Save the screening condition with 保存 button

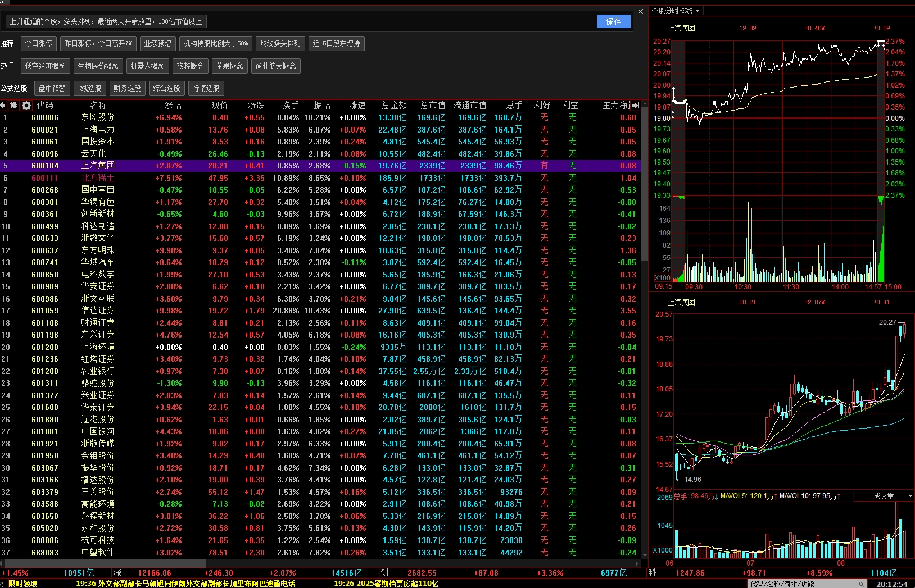click(614, 21)
